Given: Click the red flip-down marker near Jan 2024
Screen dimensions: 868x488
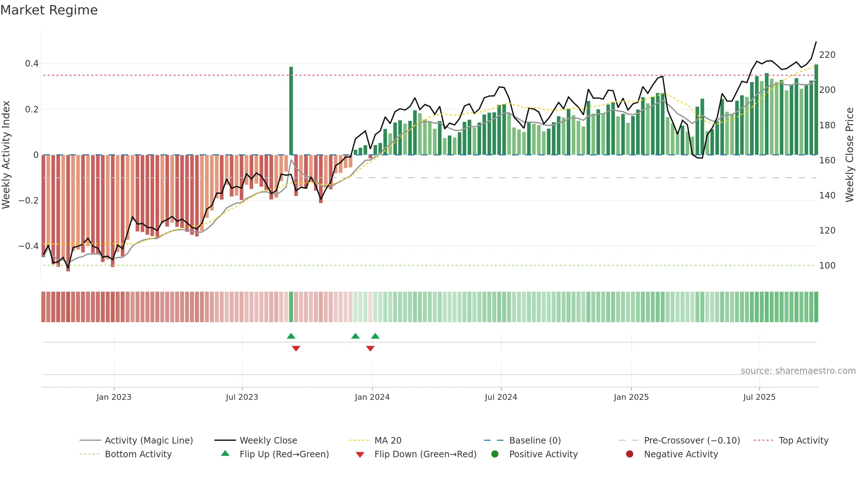Looking at the screenshot, I should pyautogui.click(x=370, y=348).
